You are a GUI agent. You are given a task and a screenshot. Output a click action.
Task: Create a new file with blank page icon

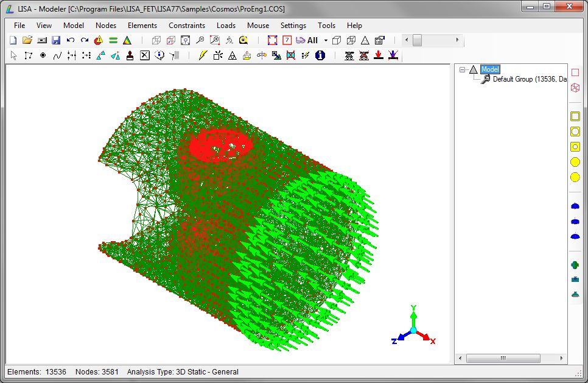pos(13,40)
